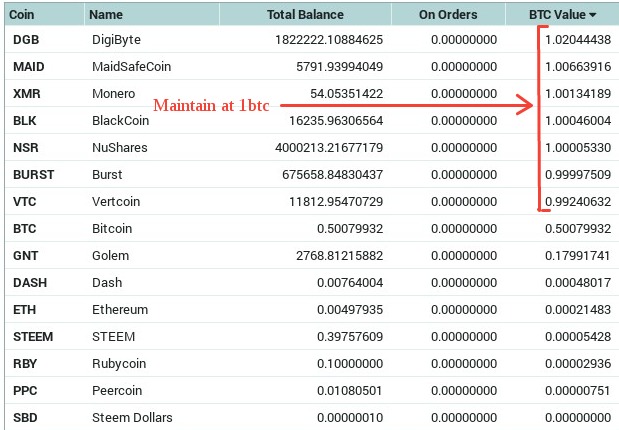Click the BlackCoin name cell

click(120, 120)
